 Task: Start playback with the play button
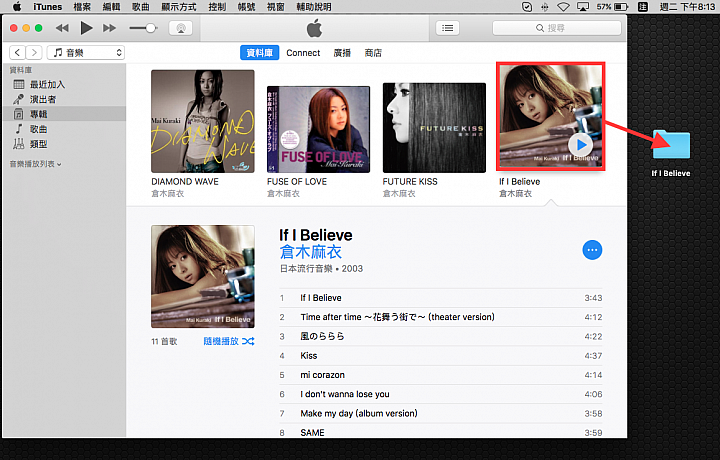point(86,28)
